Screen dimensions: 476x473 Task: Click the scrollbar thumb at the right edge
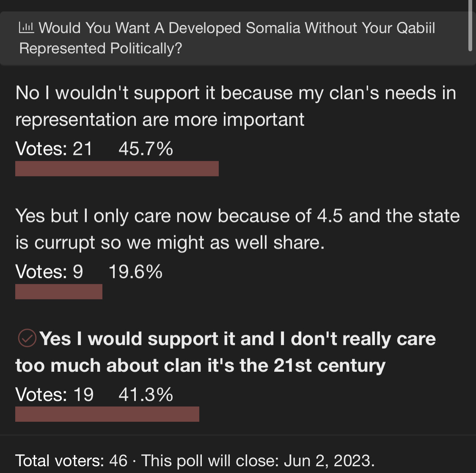point(470,25)
